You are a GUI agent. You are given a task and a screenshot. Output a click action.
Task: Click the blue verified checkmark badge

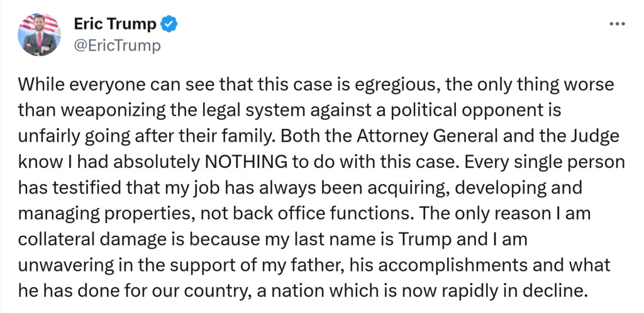coord(169,25)
